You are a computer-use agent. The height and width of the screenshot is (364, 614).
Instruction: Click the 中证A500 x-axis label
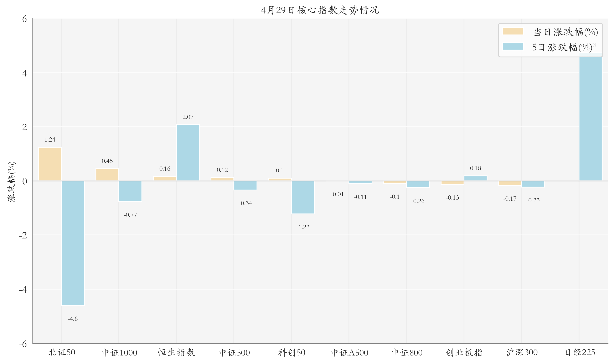pos(349,353)
